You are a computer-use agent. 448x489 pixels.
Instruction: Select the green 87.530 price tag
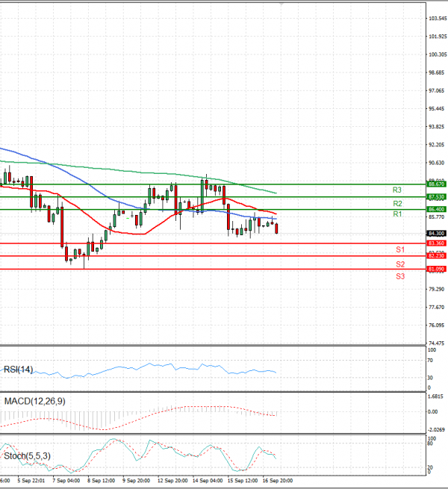click(436, 196)
